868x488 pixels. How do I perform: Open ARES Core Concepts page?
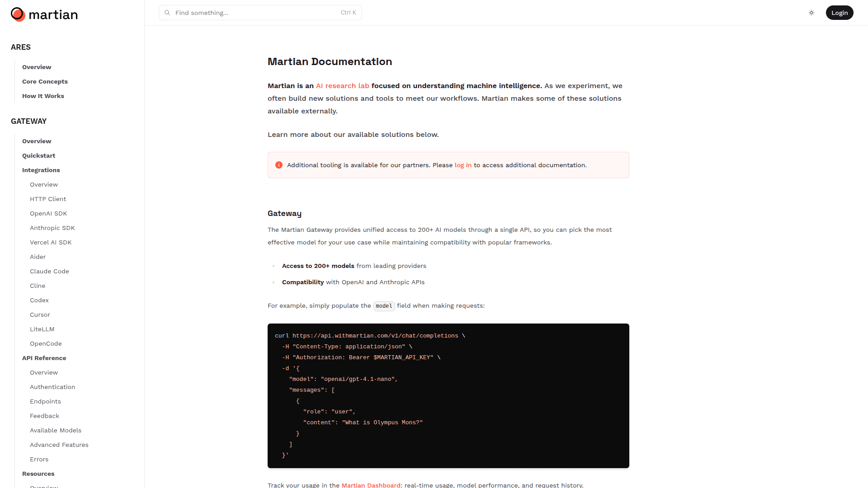point(45,81)
